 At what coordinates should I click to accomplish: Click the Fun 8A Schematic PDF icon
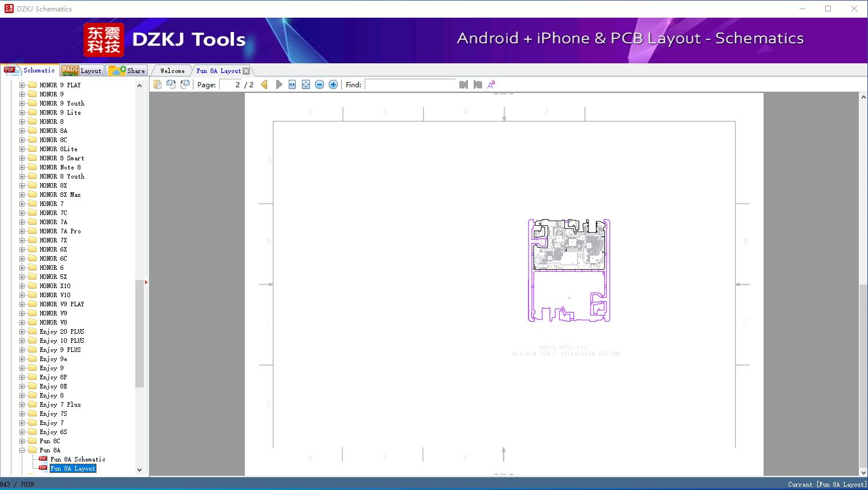tap(43, 459)
